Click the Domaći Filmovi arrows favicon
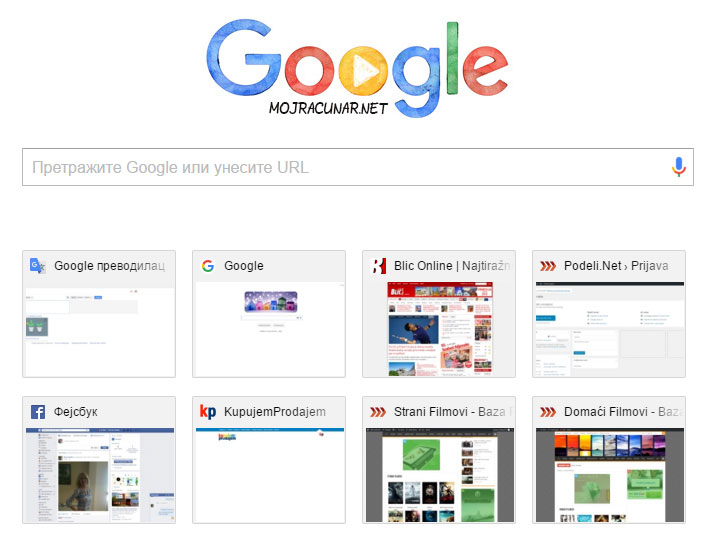Screen dimensions: 712x544 point(548,412)
